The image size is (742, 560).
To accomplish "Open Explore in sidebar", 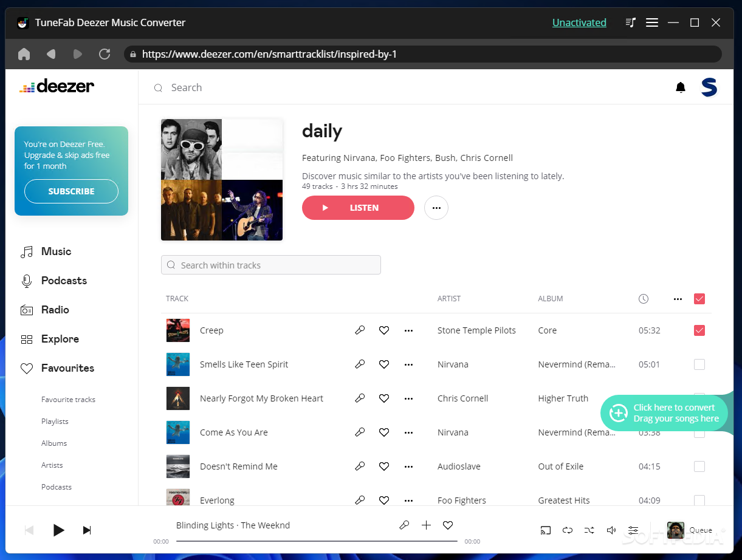I will coord(50,339).
